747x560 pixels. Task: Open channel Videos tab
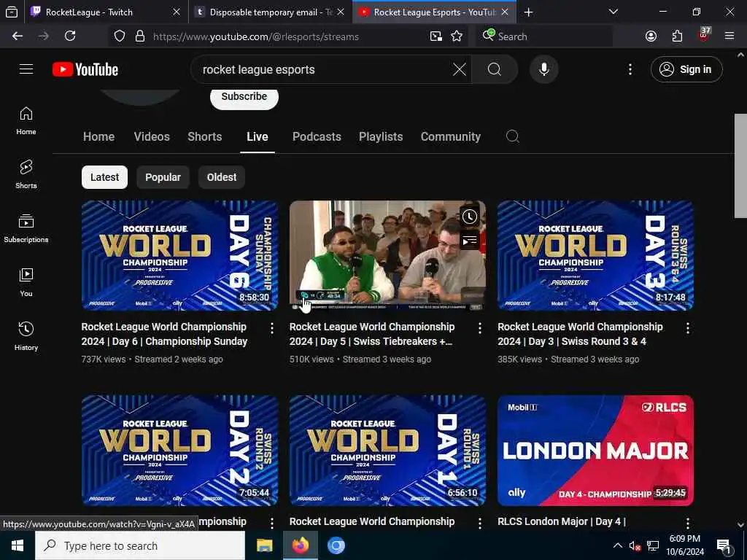(x=152, y=136)
